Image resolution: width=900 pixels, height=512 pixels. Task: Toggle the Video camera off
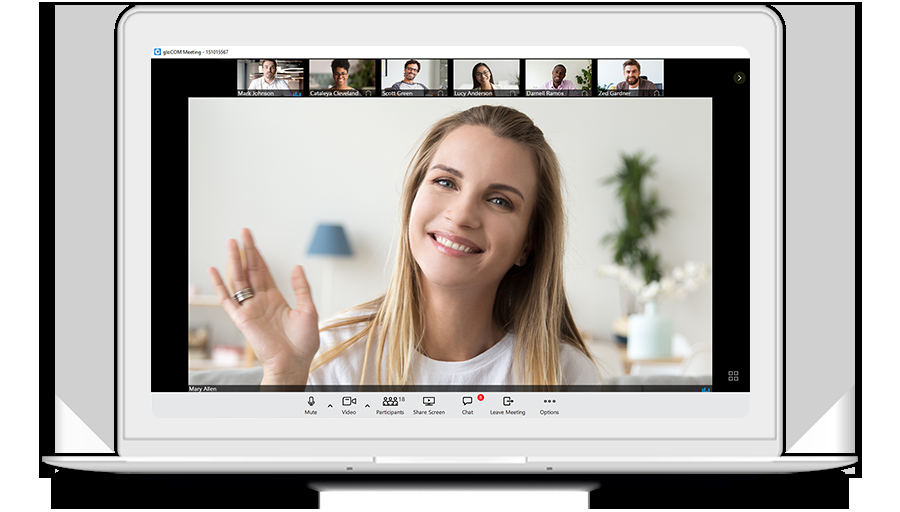[349, 402]
